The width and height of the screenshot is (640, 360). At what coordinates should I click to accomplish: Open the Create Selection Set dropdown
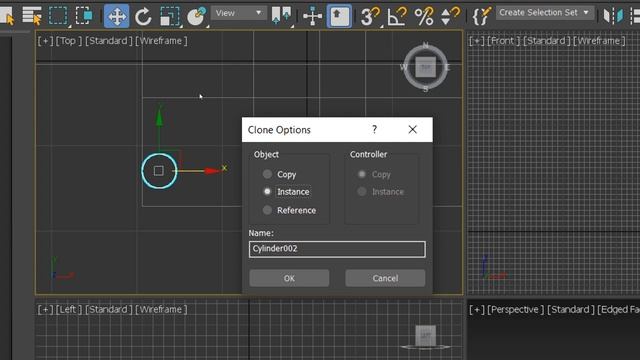tap(544, 13)
